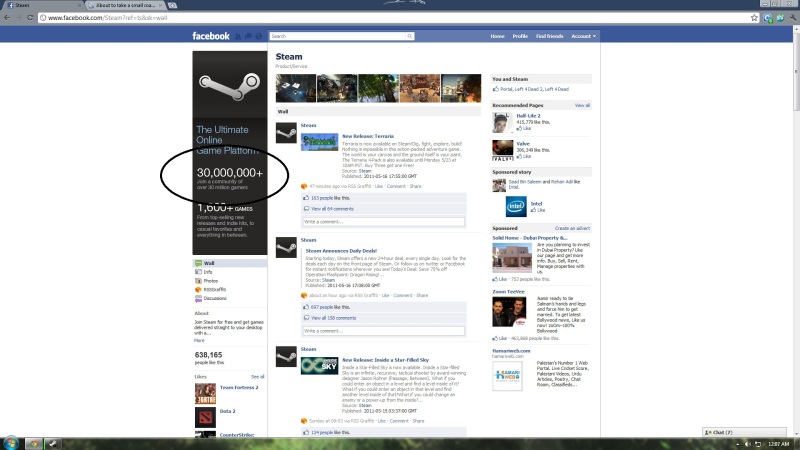
Task: Open the Solid Home - Dubai Property advert
Action: [530, 238]
